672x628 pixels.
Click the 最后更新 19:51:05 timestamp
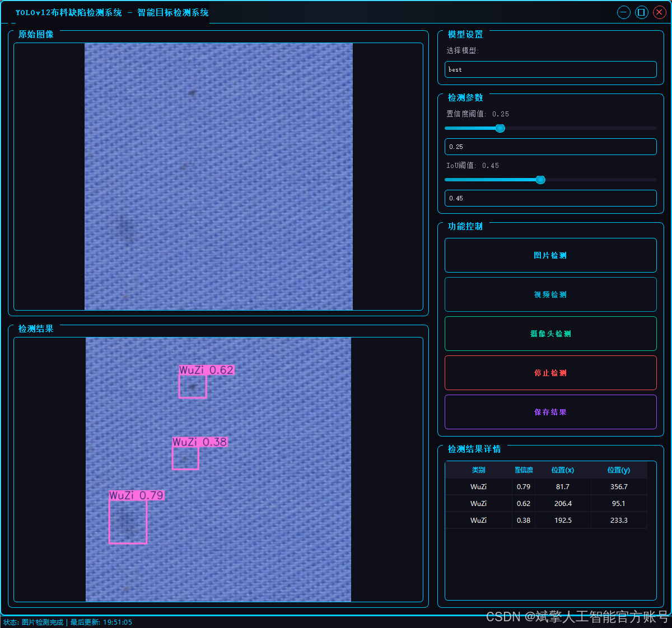pos(101,622)
